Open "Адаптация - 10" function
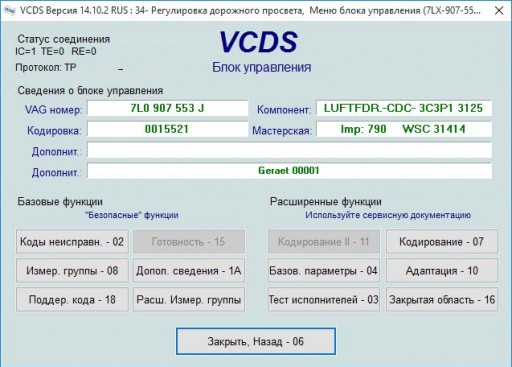Image resolution: width=512 pixels, height=367 pixels. coord(442,271)
